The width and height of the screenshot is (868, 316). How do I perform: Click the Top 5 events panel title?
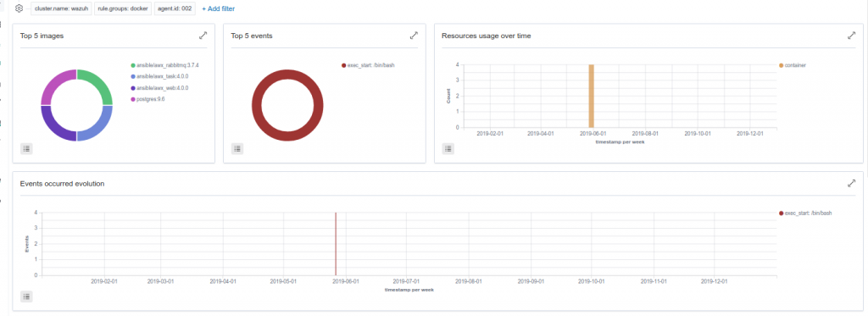(251, 36)
